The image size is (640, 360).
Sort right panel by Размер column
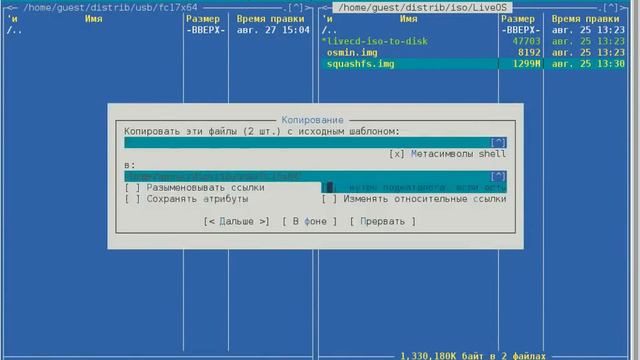point(518,19)
